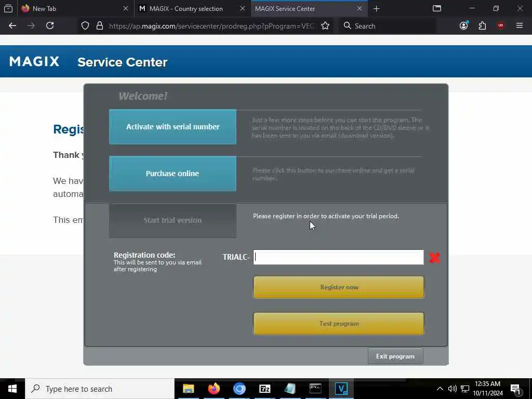This screenshot has width=532, height=399.
Task: Open File Explorer from the taskbar
Action: (x=188, y=389)
